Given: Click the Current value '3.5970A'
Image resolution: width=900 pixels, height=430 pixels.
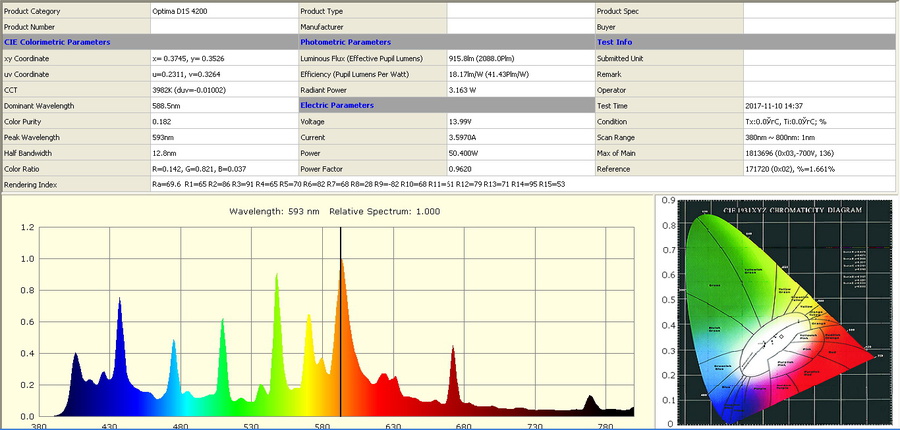Looking at the screenshot, I should point(461,137).
